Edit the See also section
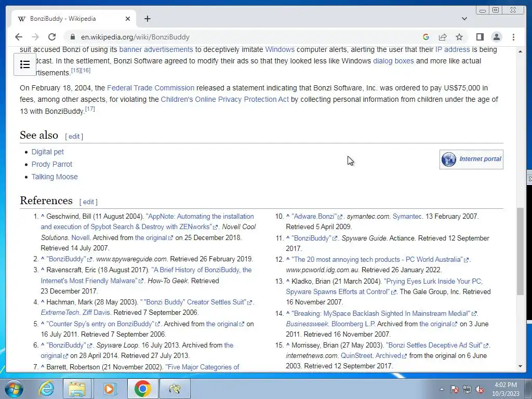 click(74, 137)
